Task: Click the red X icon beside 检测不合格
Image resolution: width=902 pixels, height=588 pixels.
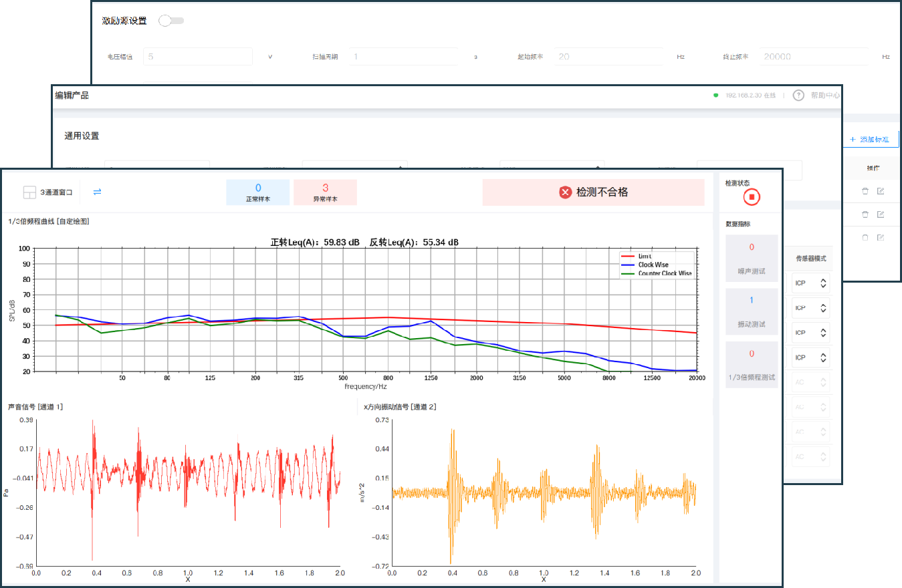Action: pyautogui.click(x=566, y=192)
